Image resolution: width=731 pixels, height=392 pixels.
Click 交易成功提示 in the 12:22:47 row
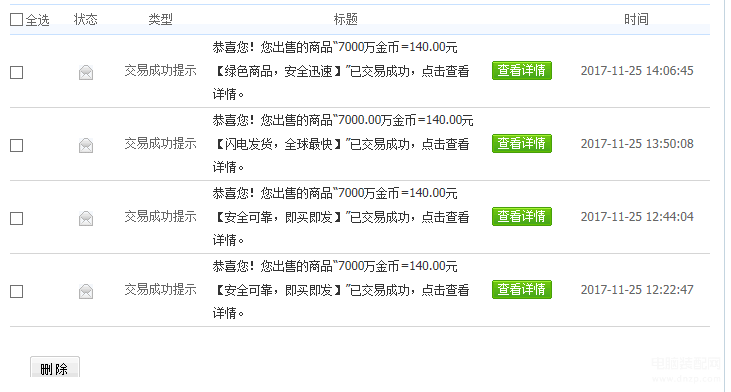[160, 290]
